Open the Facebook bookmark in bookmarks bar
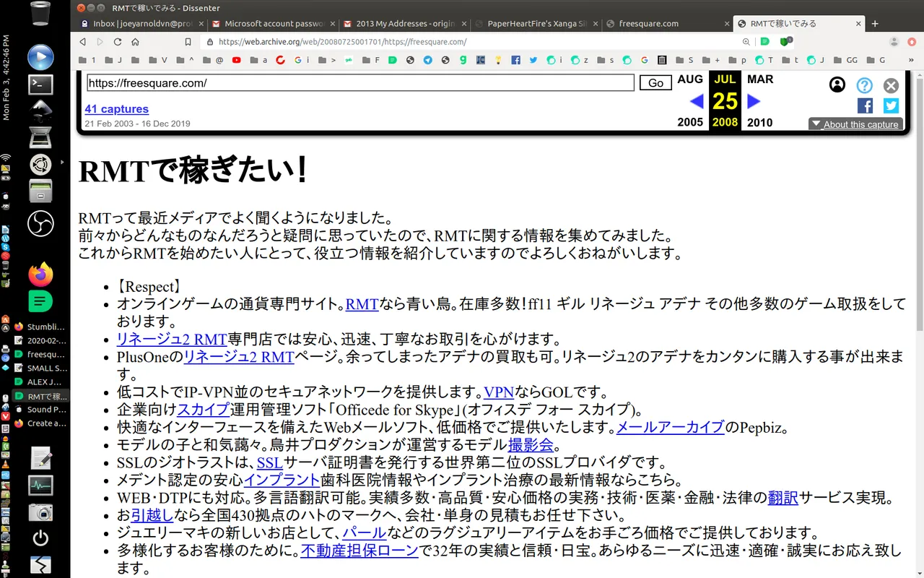This screenshot has height=578, width=924. [x=515, y=60]
